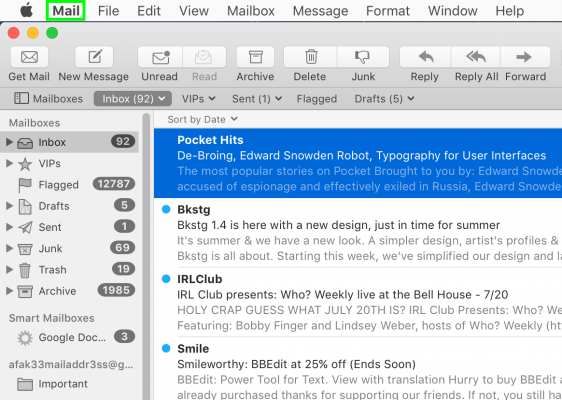This screenshot has height=400, width=562.
Task: Open Drafts (5) favorites dropdown
Action: (x=384, y=99)
